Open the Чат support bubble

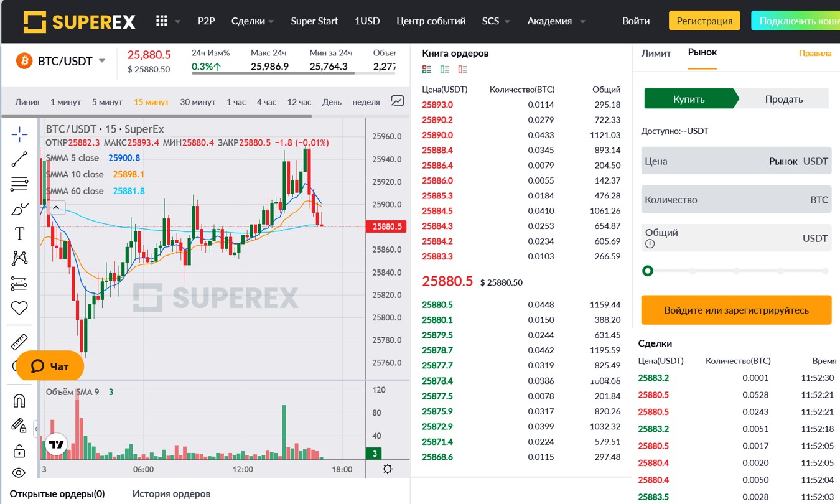50,366
